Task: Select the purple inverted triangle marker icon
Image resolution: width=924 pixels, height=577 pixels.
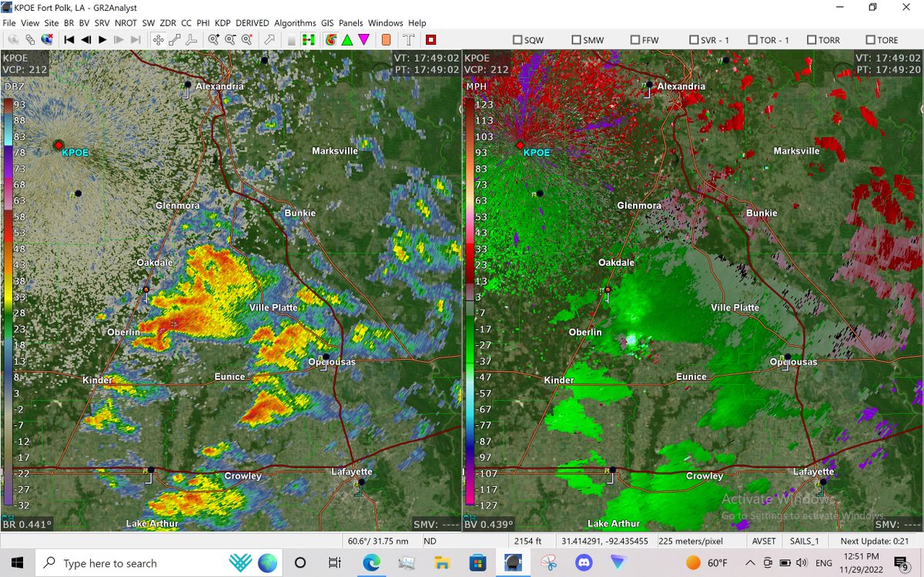Action: [x=363, y=39]
